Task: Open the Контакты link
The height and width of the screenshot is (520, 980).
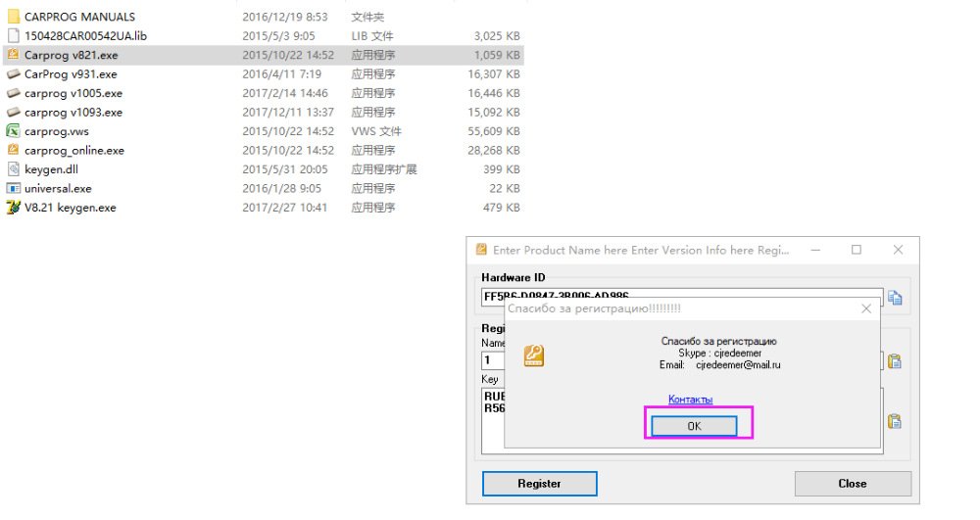Action: click(690, 399)
